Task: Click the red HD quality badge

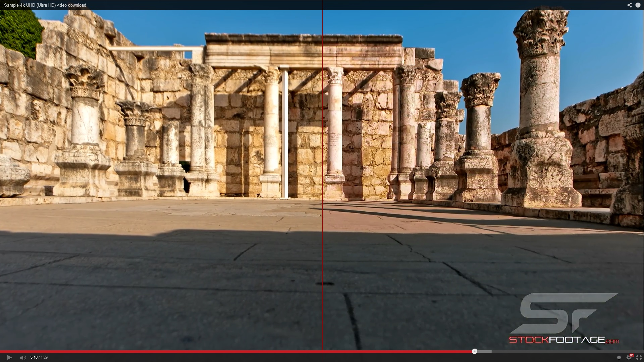Action: [x=632, y=355]
